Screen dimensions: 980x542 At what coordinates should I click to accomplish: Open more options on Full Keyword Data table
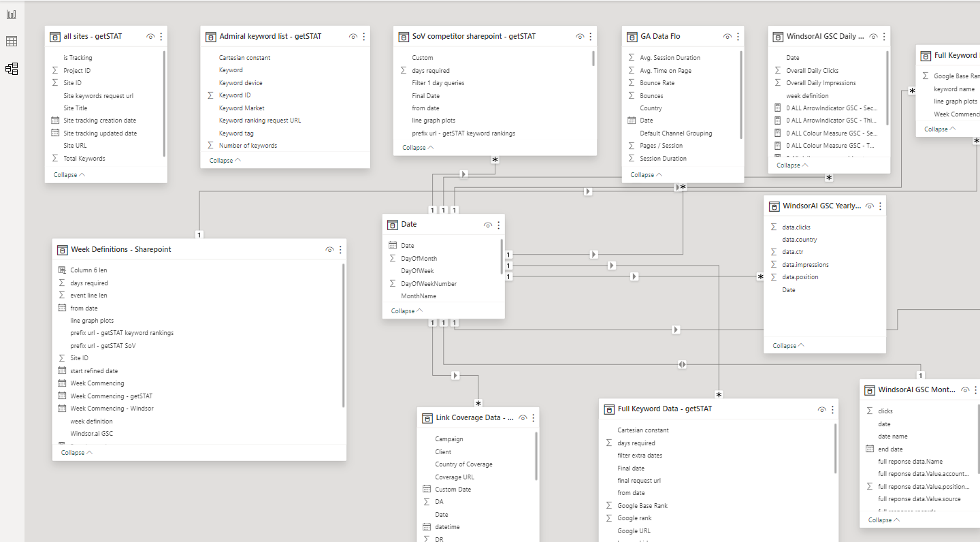pyautogui.click(x=832, y=409)
